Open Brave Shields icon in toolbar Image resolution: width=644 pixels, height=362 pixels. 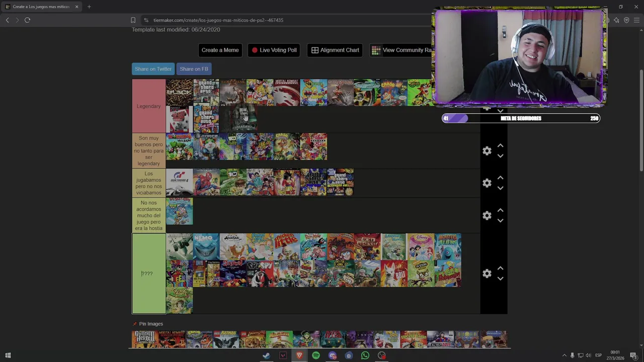click(626, 20)
